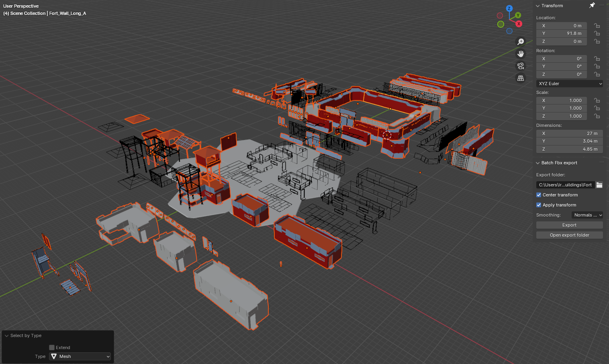Browse export folder with folder icon
609x364 pixels.
(599, 185)
